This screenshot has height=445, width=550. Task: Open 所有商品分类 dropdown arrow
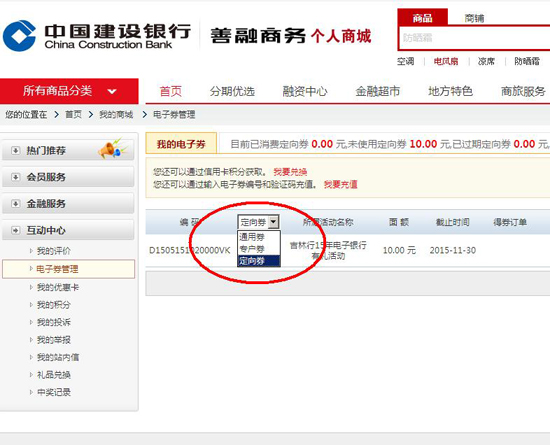(112, 92)
